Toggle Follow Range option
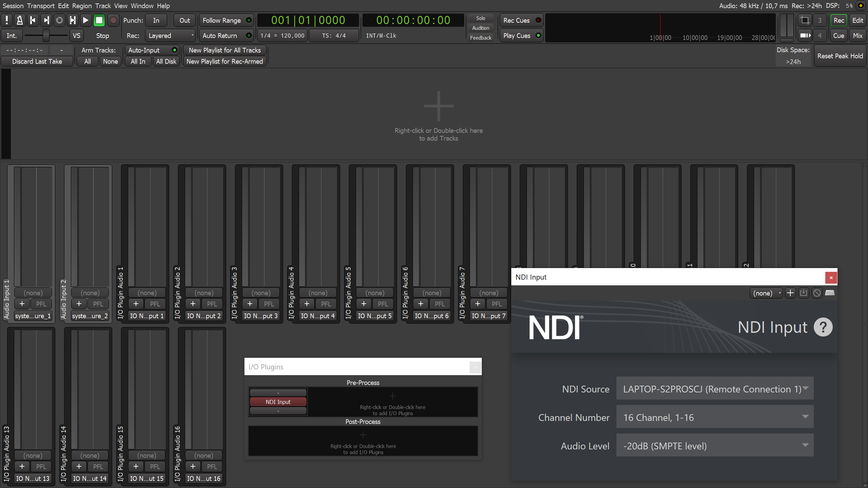The image size is (868, 488). pos(226,20)
